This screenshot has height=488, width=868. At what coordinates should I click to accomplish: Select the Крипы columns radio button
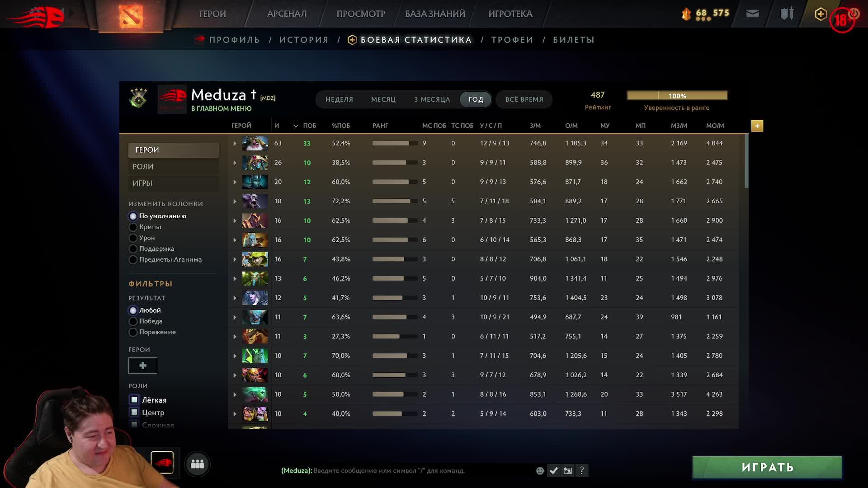(x=133, y=227)
